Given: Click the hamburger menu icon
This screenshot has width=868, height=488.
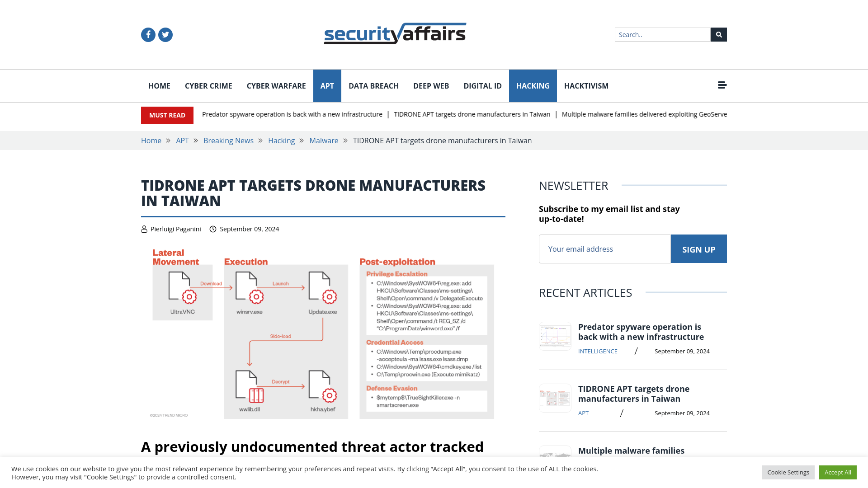Looking at the screenshot, I should click(722, 84).
